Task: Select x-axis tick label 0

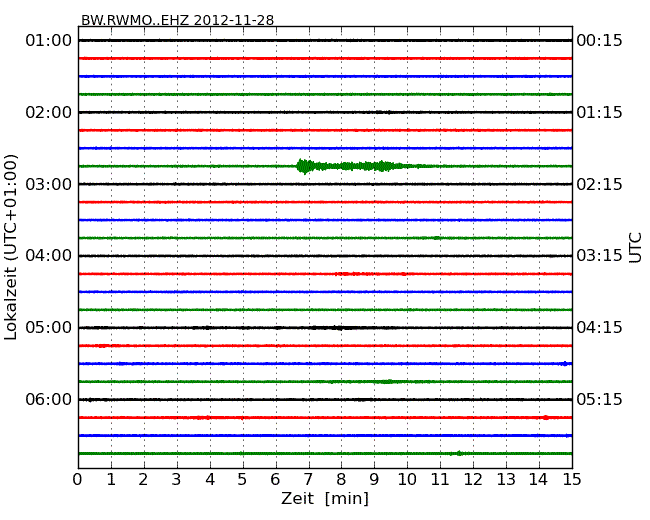Action: coord(78,480)
